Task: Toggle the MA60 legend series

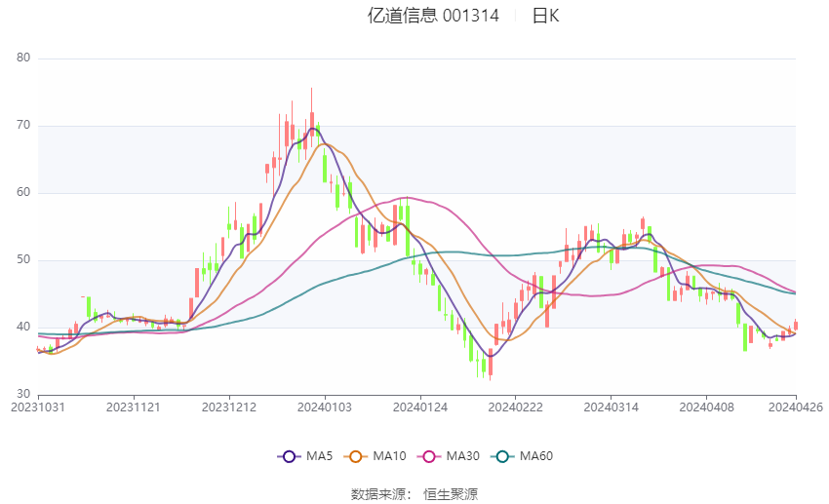Action: pos(522,456)
